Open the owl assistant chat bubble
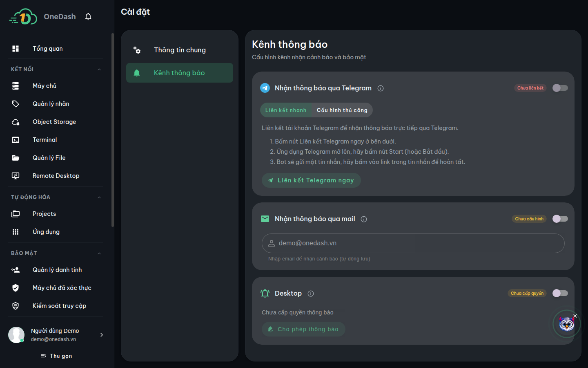The width and height of the screenshot is (588, 368). [x=566, y=324]
